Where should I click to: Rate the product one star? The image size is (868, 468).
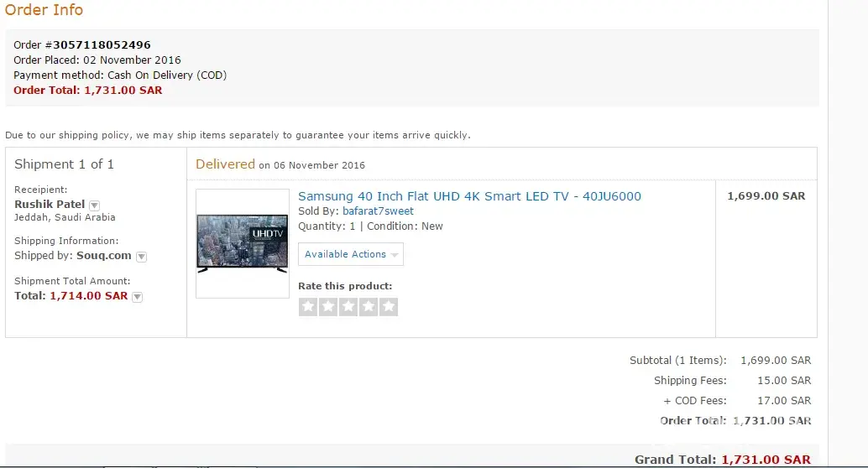(x=308, y=306)
